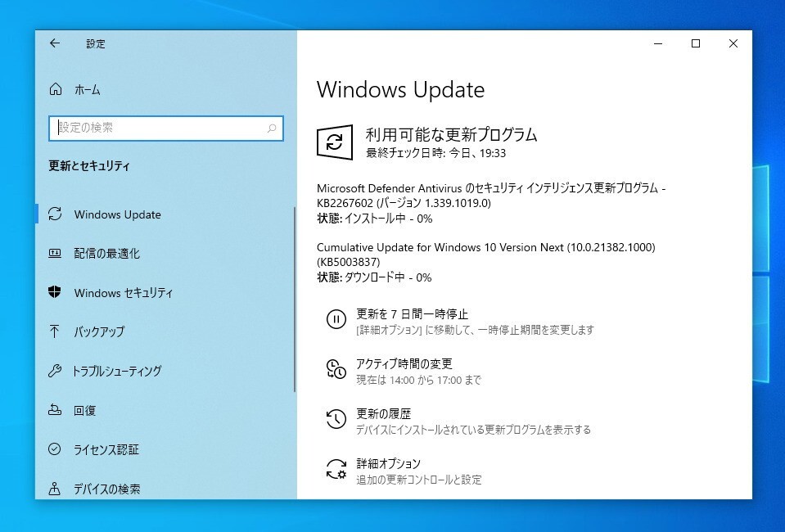The width and height of the screenshot is (785, 532).
Task: Click the update history clock icon
Action: pos(336,419)
